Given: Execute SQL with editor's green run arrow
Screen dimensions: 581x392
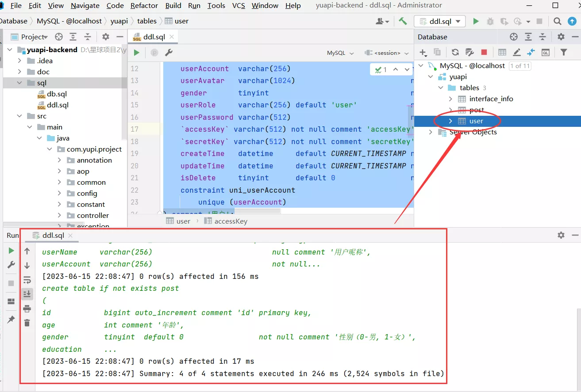Looking at the screenshot, I should click(x=137, y=53).
